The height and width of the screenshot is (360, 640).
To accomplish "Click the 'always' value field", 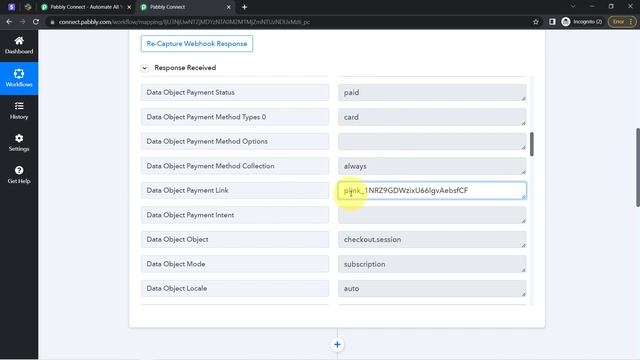I will pyautogui.click(x=432, y=166).
